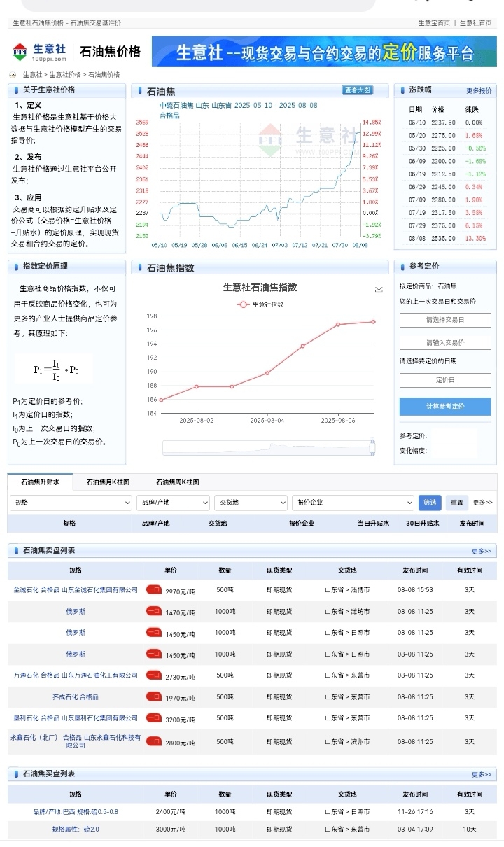Click the 05/10 row price 2237.50
Screen dimensions: 504x847
coord(443,122)
